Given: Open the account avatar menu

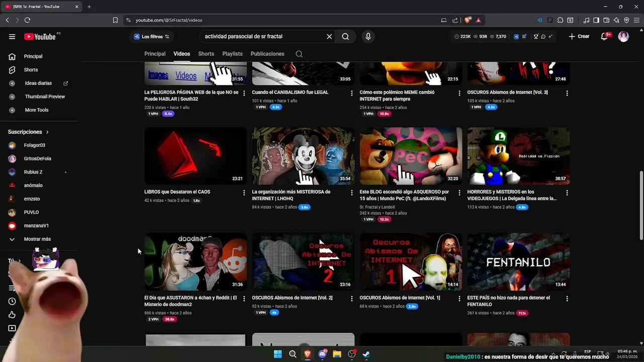Looking at the screenshot, I should [623, 36].
